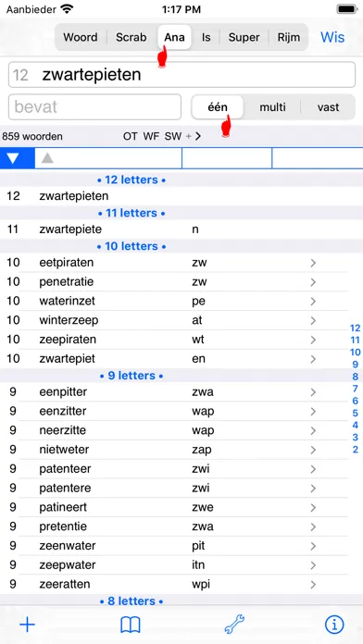Open chevron for zeepiraten row
363x644 pixels.
pos(313,340)
